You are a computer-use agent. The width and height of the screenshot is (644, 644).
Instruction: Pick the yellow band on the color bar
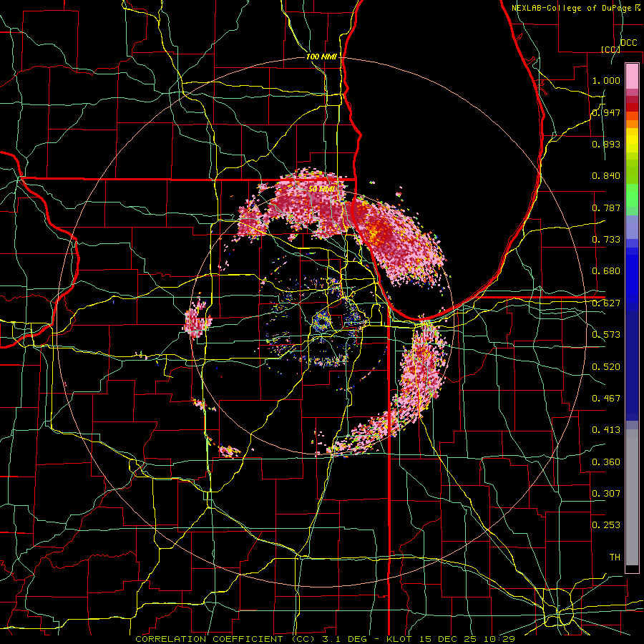click(632, 141)
